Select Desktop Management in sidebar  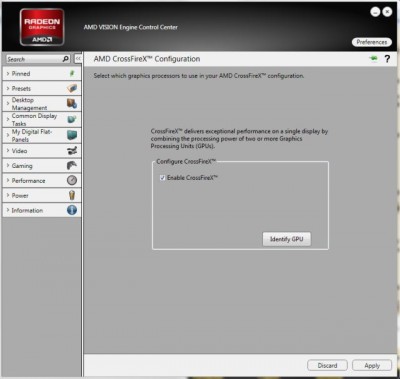[x=42, y=104]
